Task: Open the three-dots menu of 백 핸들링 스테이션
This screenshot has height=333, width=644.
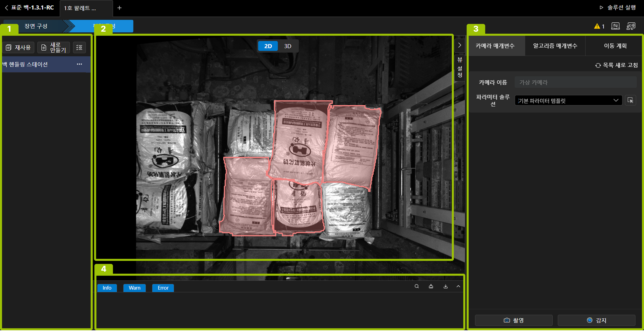Action: [79, 64]
